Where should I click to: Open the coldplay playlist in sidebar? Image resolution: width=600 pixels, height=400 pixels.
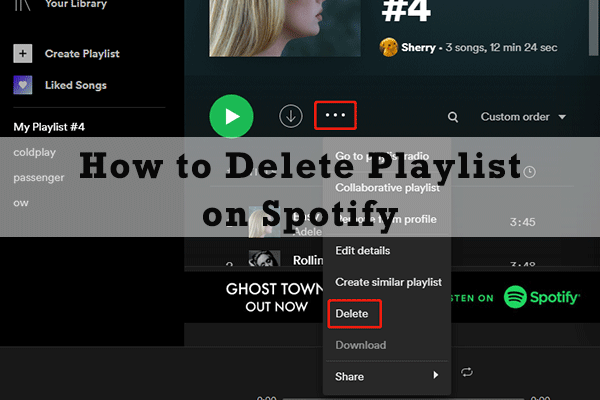(x=35, y=152)
